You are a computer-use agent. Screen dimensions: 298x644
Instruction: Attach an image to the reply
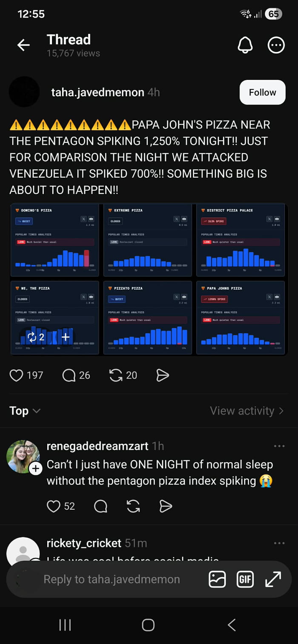[x=217, y=579]
